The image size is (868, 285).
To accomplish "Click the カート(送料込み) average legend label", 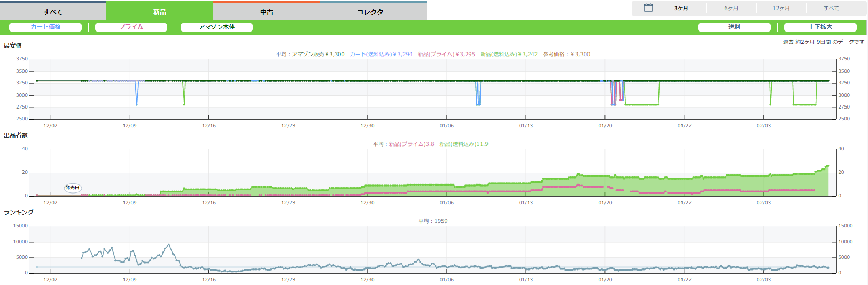I will (381, 54).
